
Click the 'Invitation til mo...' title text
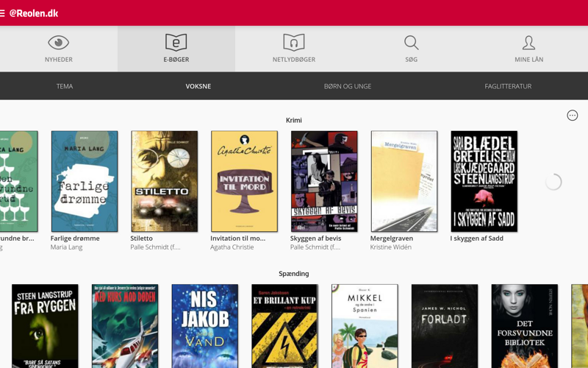click(237, 238)
